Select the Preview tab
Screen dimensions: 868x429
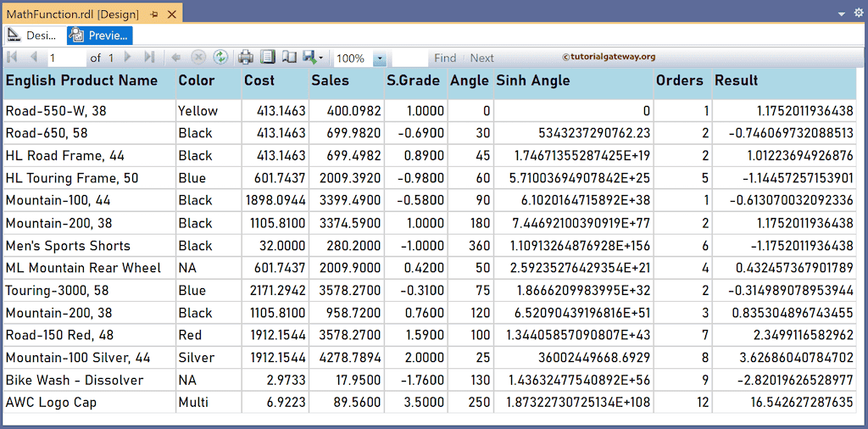(99, 35)
